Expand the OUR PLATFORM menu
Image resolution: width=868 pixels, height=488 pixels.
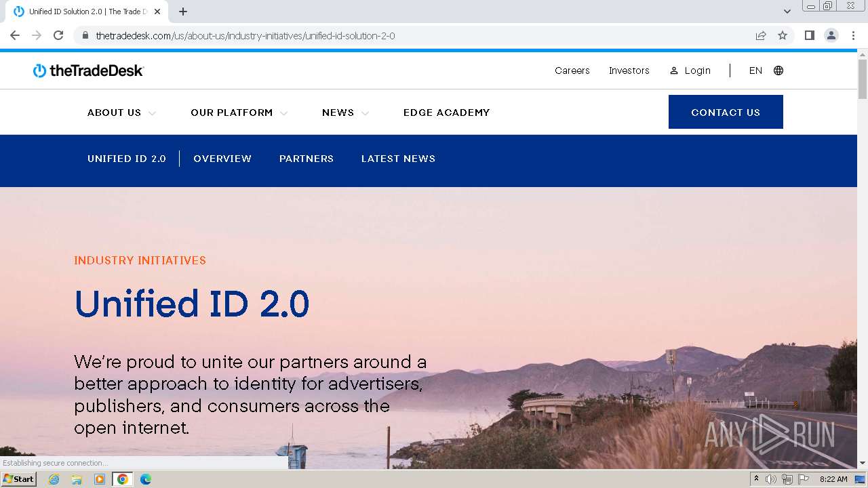point(239,113)
